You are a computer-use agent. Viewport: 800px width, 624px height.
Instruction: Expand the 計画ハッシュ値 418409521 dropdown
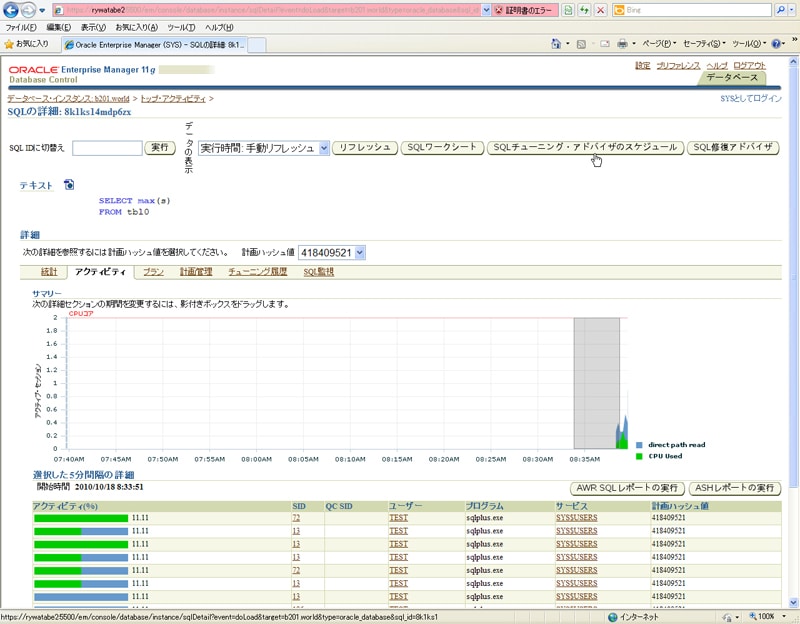(x=333, y=253)
